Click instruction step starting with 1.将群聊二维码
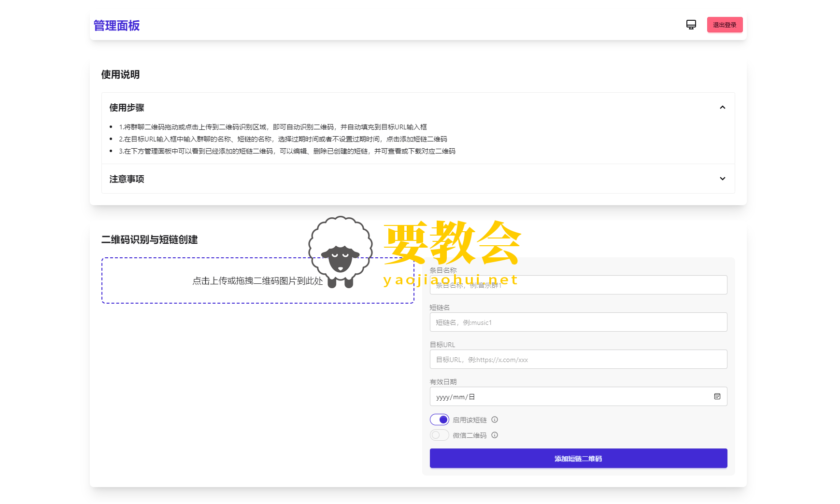The image size is (840, 504). coord(273,127)
